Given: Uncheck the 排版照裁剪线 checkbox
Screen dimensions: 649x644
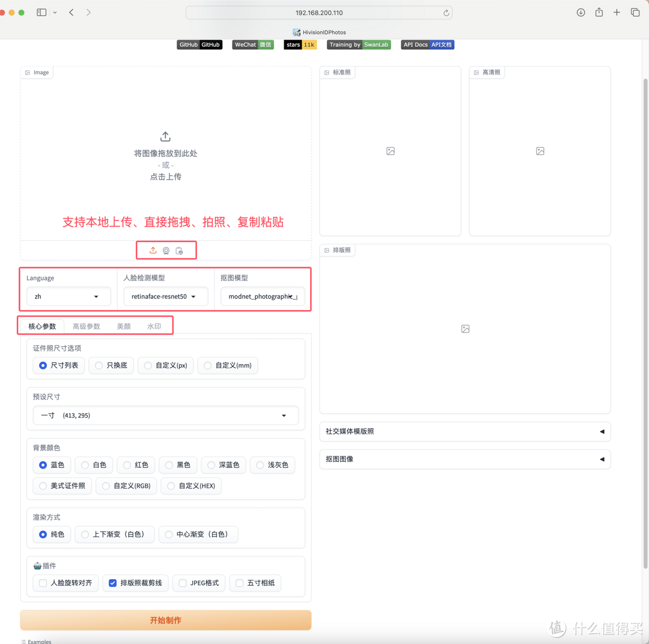Looking at the screenshot, I should 113,583.
